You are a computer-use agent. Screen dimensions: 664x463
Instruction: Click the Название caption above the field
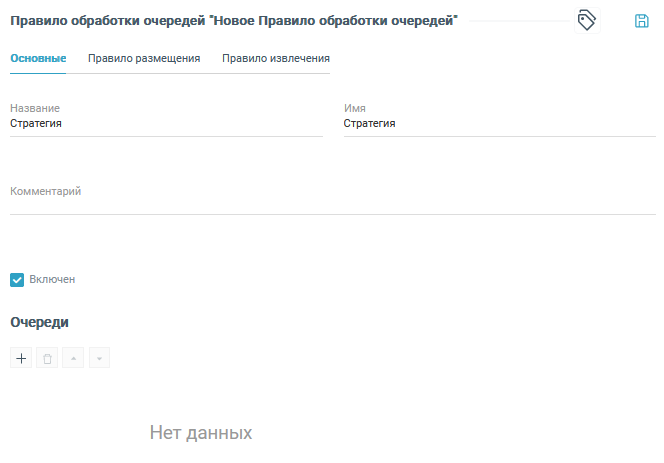click(x=35, y=108)
